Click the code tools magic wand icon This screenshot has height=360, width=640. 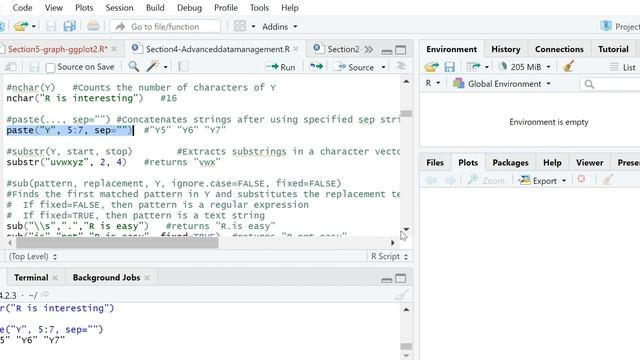point(153,66)
